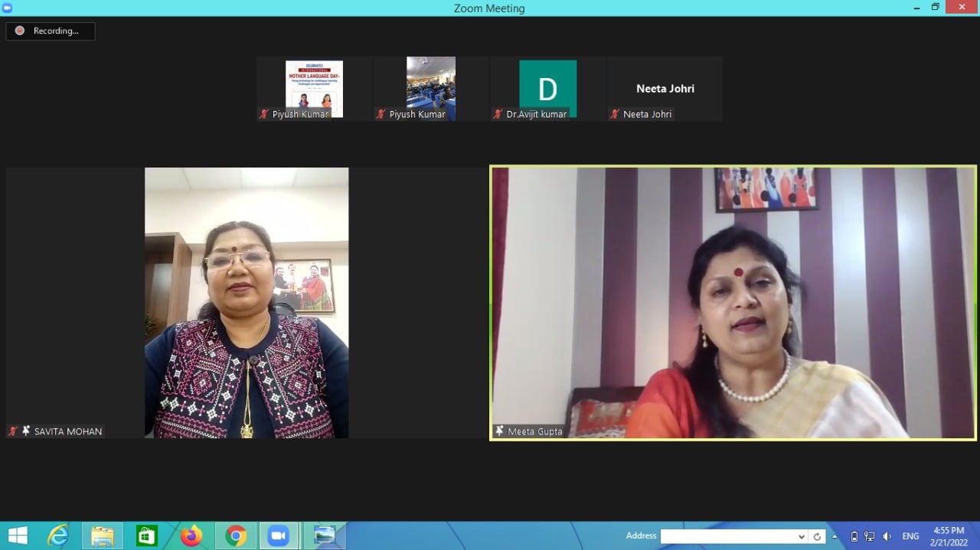Open the Windows Store taskbar icon
Screen dimensions: 980x550
point(146,535)
